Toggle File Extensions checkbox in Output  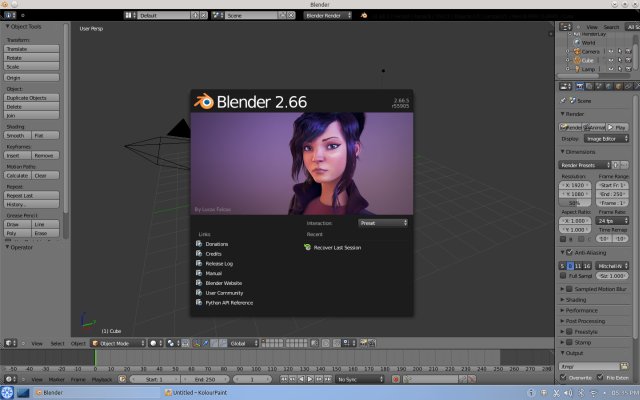[600, 377]
